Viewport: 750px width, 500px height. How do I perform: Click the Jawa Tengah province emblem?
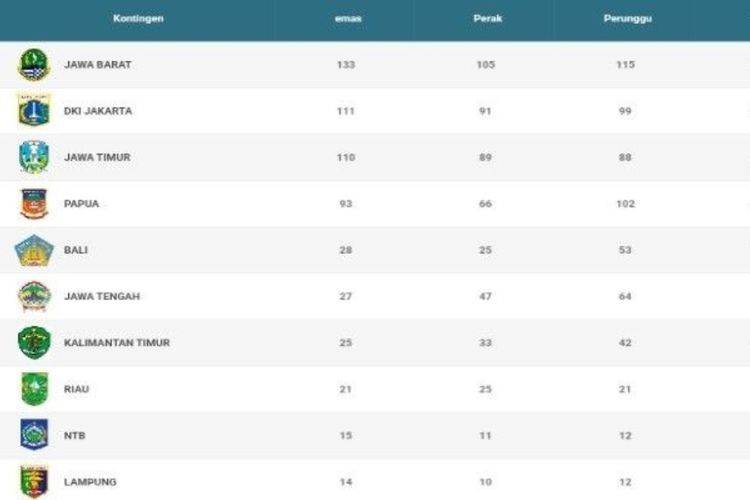(x=34, y=296)
